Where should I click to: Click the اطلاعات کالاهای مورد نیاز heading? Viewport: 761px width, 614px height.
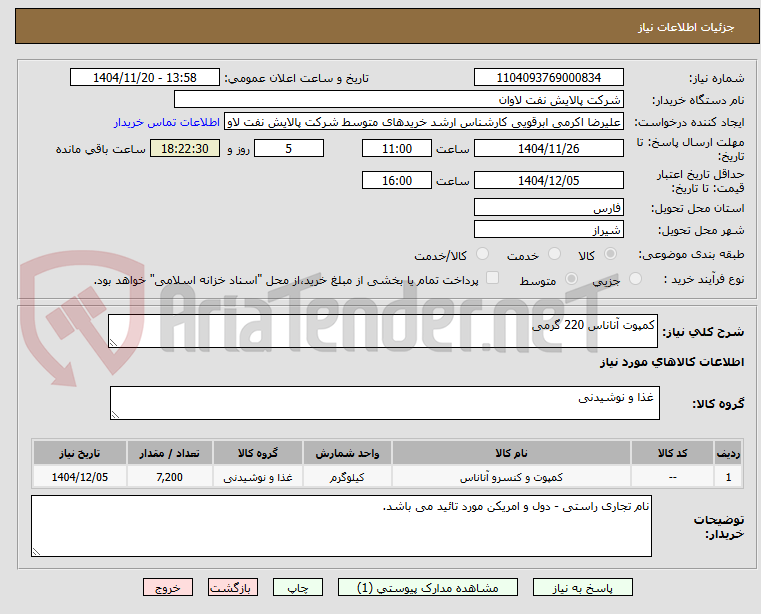pyautogui.click(x=672, y=362)
